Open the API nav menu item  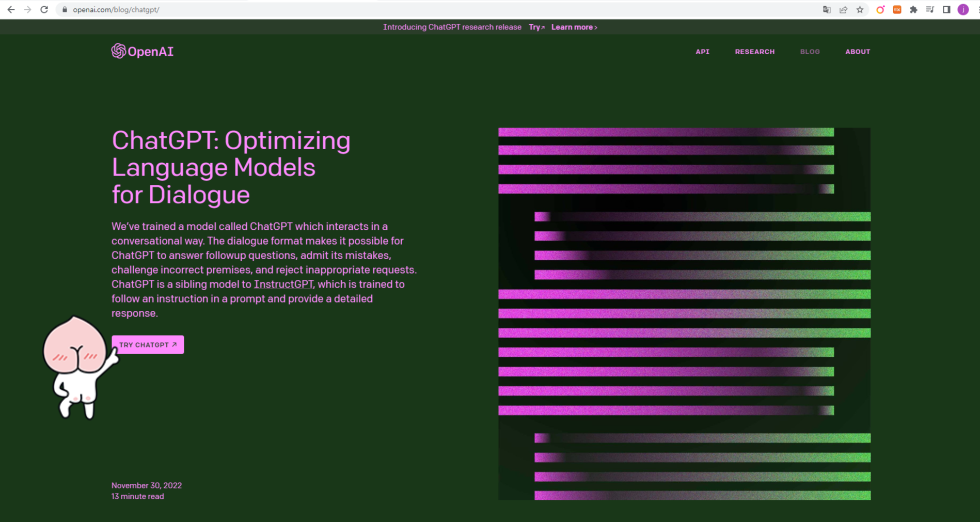click(x=702, y=52)
